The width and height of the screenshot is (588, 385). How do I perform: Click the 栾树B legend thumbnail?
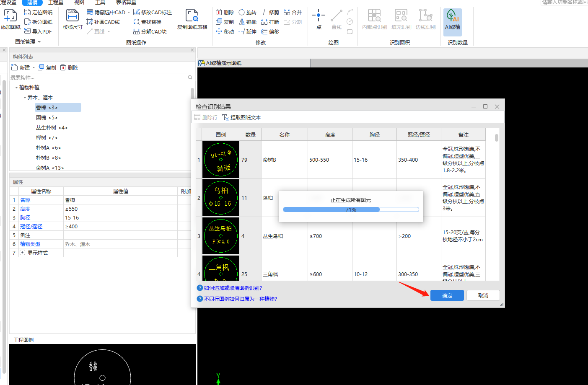click(221, 160)
